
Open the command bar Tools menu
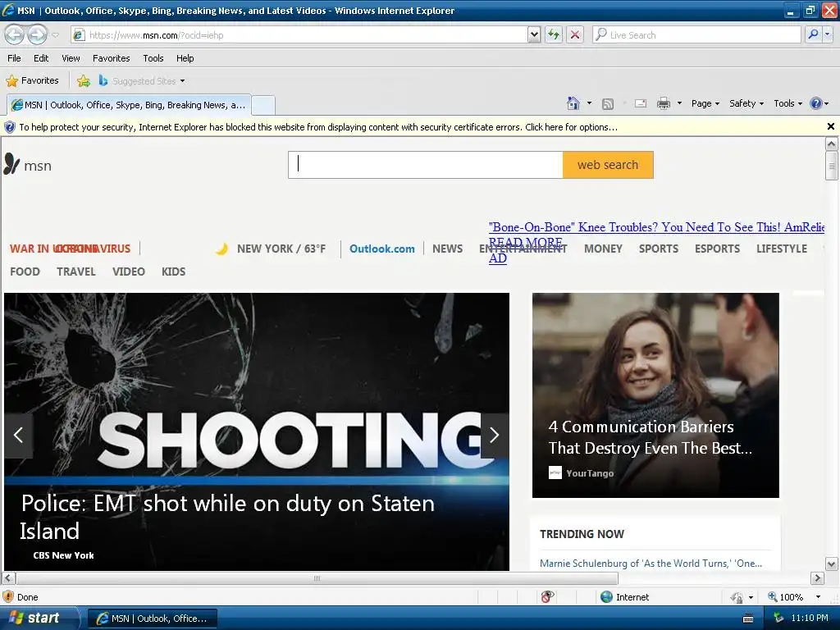787,103
